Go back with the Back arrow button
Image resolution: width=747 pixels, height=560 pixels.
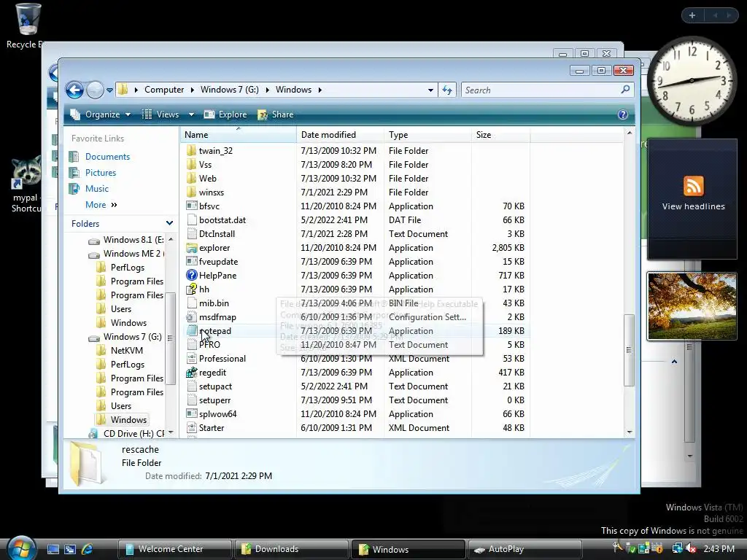point(75,90)
